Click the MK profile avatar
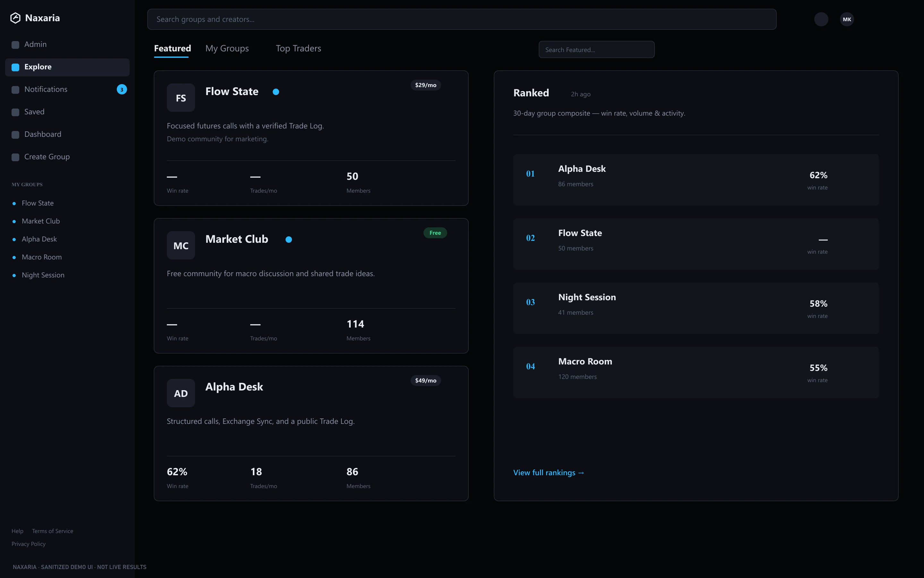This screenshot has width=924, height=578. click(847, 19)
